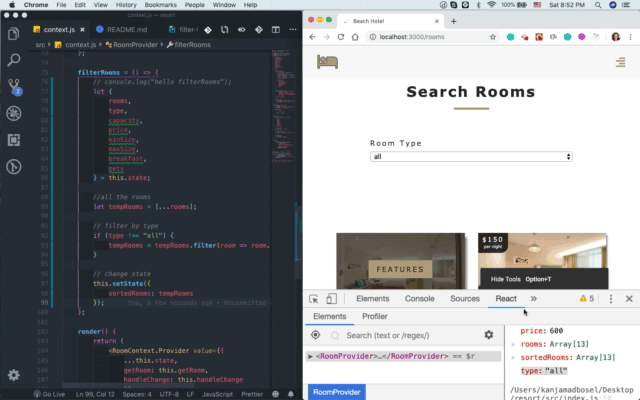Viewport: 640px width, 400px height.
Task: Select React Elements sub-tab
Action: [x=329, y=316]
